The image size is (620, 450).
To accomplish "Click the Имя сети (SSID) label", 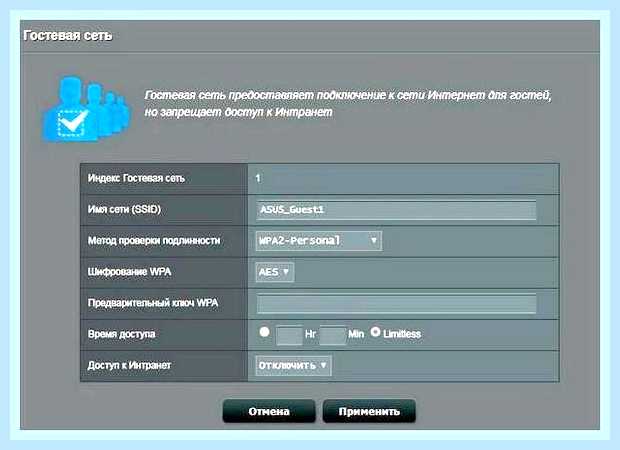I will [124, 209].
